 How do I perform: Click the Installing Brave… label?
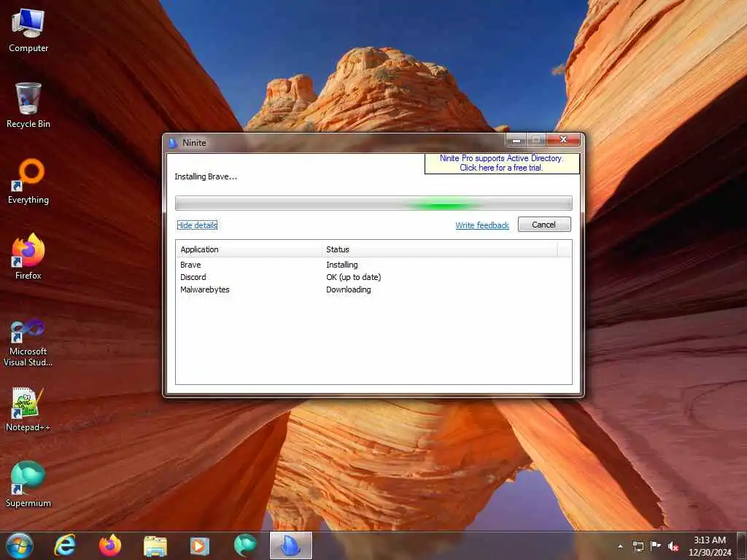(205, 176)
